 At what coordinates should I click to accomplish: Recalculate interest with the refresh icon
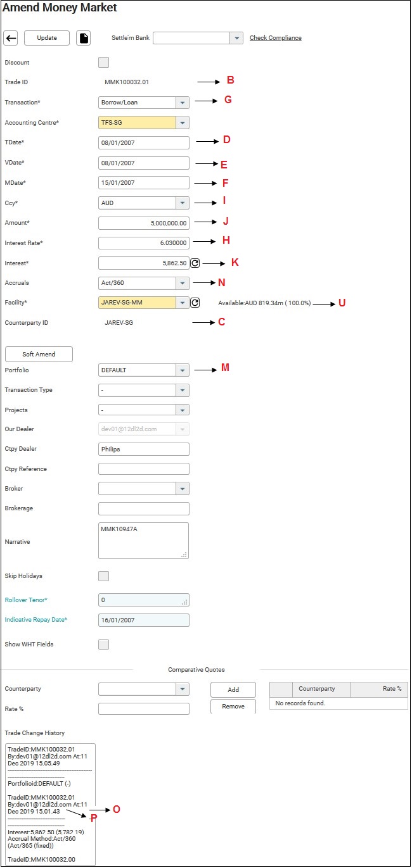195,263
